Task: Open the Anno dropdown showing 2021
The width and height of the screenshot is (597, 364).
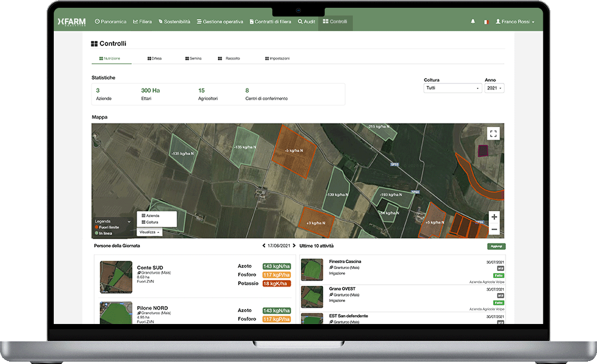Action: (494, 88)
